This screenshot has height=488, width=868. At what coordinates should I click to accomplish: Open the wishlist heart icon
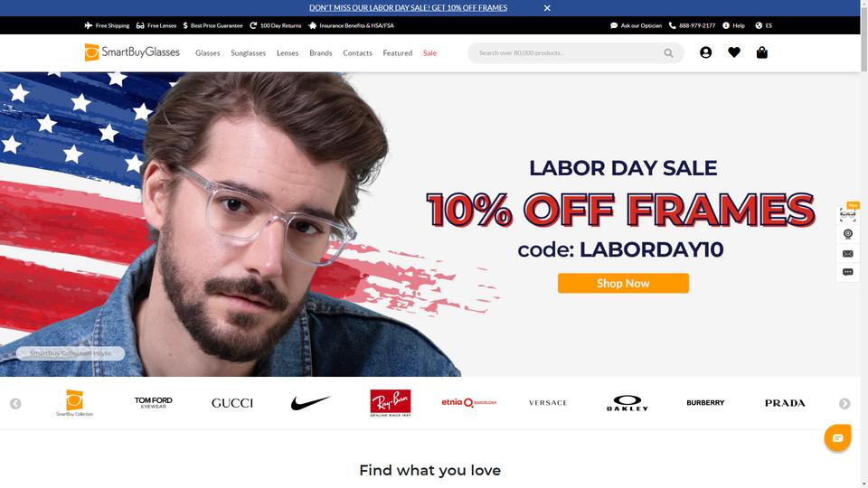tap(734, 52)
